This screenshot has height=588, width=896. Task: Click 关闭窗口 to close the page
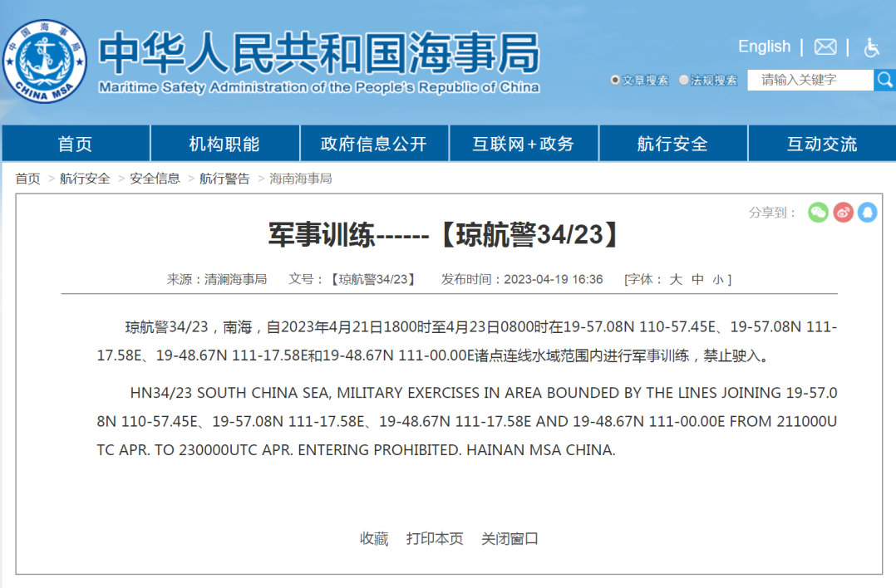(510, 538)
